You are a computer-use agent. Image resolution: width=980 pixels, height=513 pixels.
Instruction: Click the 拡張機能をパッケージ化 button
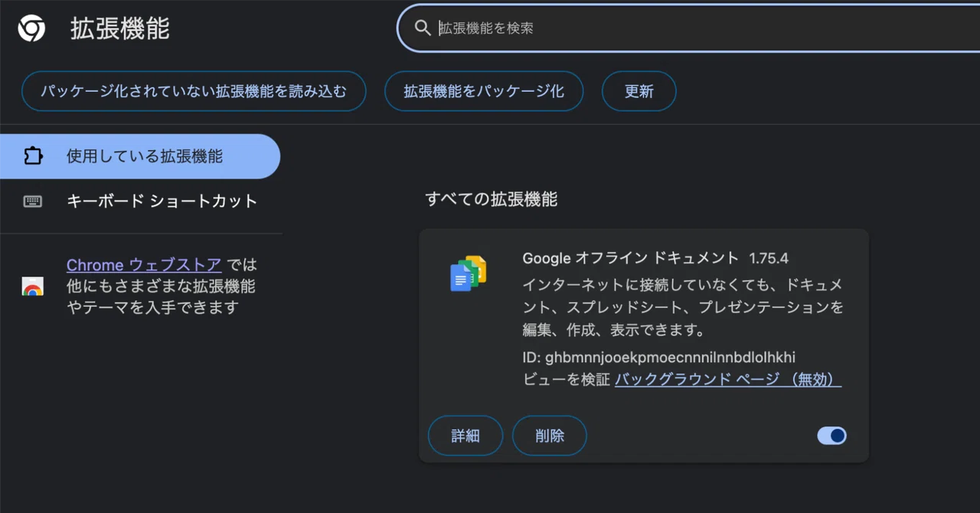(484, 91)
